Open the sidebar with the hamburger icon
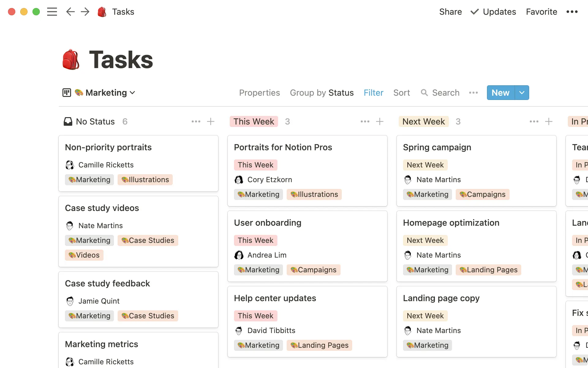This screenshot has height=368, width=588. coord(52,12)
